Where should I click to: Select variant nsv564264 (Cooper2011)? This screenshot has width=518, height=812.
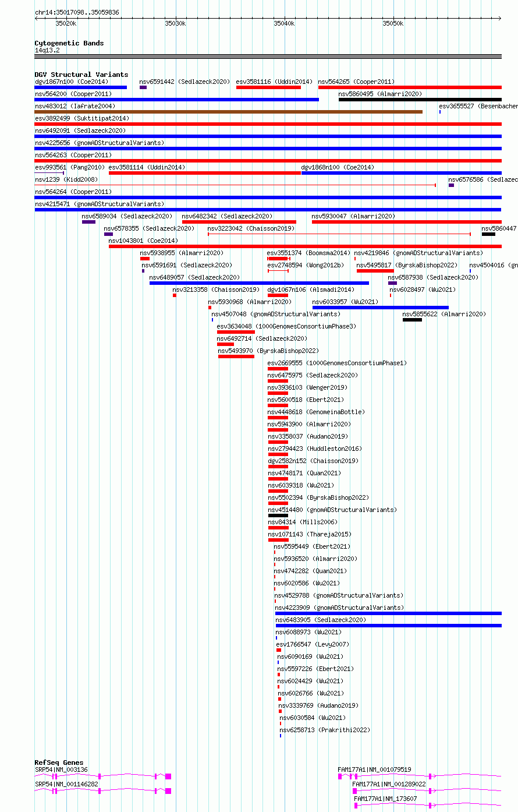[268, 197]
